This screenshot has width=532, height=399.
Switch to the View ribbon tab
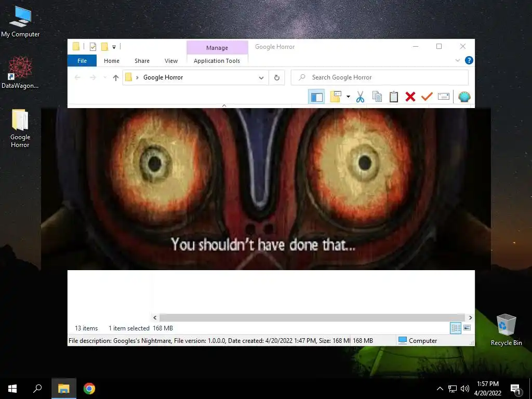pyautogui.click(x=171, y=61)
